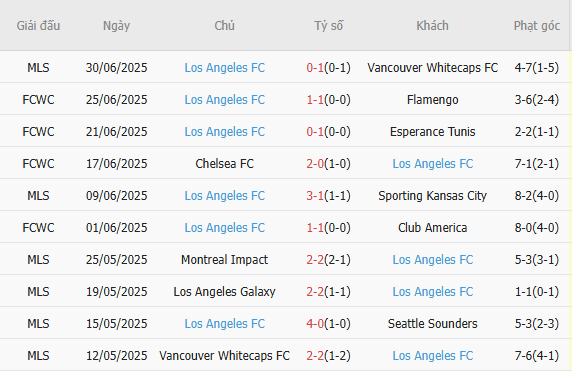The image size is (572, 376).
Task: Click the Ngày column header
Action: click(x=116, y=26)
